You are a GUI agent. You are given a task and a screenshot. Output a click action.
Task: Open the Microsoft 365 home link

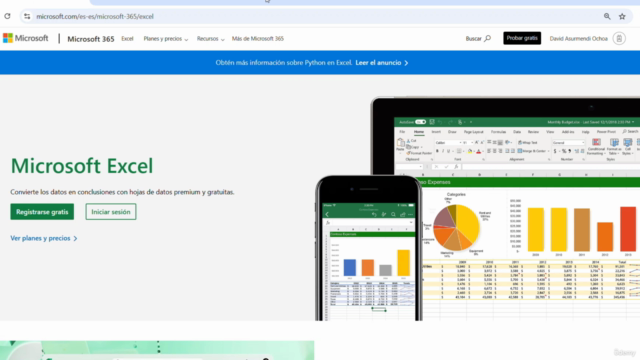coord(91,39)
